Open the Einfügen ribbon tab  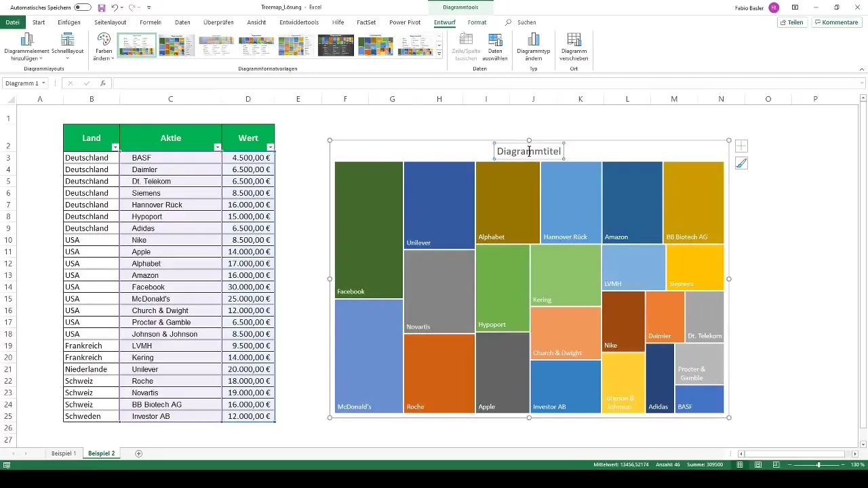point(69,22)
